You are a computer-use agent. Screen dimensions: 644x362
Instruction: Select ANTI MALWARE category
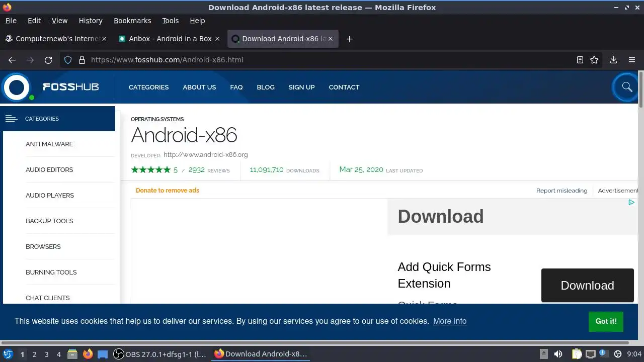pyautogui.click(x=49, y=144)
